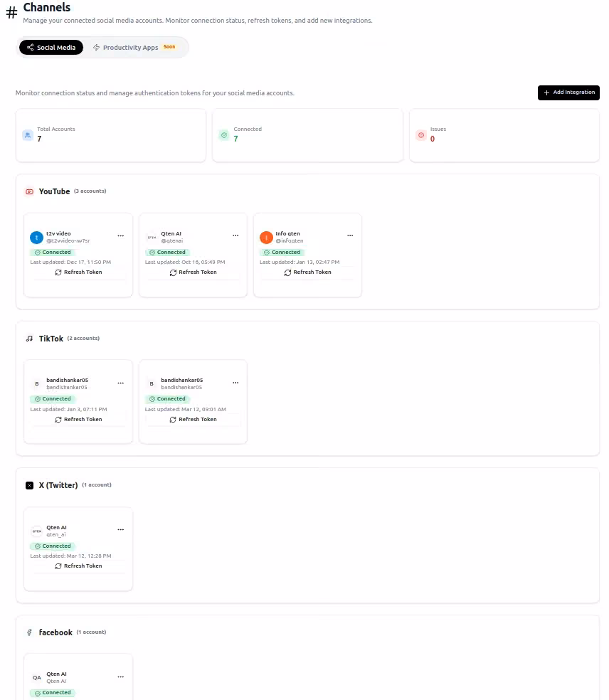Screen dimensions: 609x700
Task: Click the Soon badge on Productivity Apps
Action: click(x=169, y=47)
